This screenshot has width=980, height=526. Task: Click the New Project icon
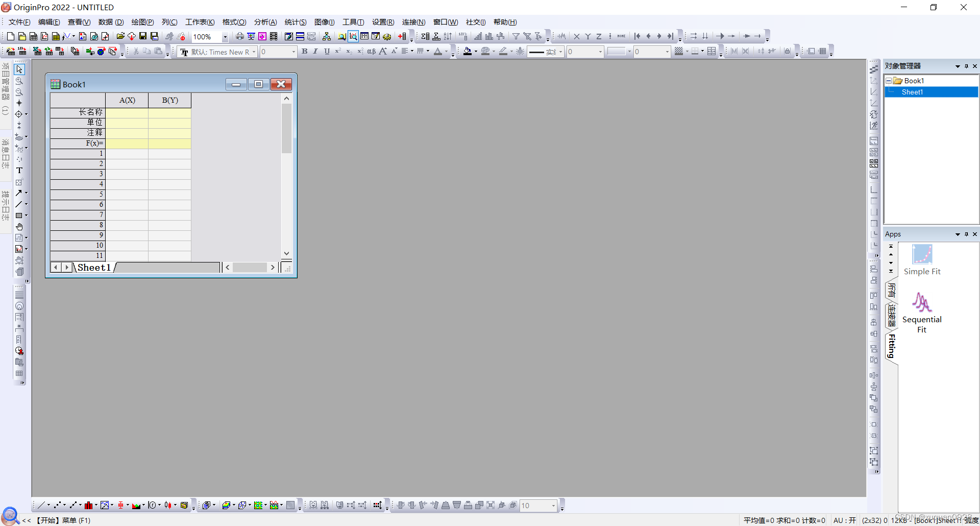[10, 36]
